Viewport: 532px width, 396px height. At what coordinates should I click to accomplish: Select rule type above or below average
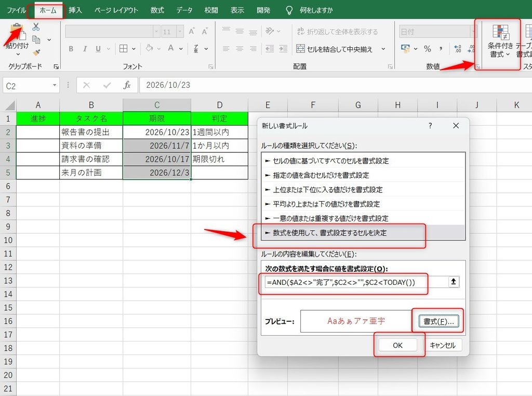coord(363,204)
